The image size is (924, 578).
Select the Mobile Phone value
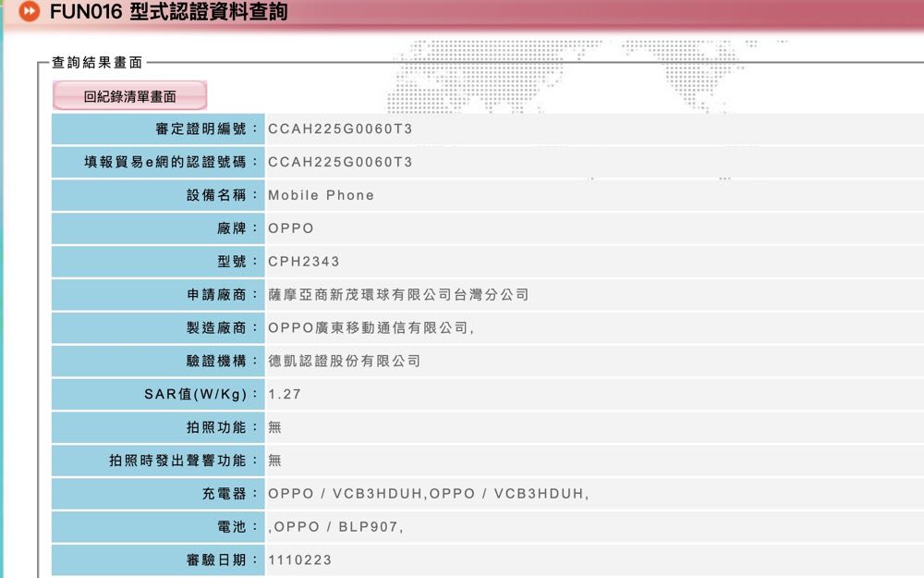pos(322,195)
